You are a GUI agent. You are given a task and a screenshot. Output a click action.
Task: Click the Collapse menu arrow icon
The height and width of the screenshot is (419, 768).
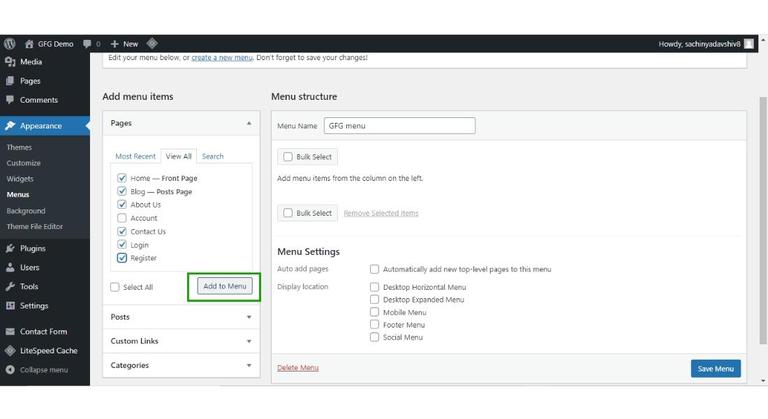(x=10, y=370)
